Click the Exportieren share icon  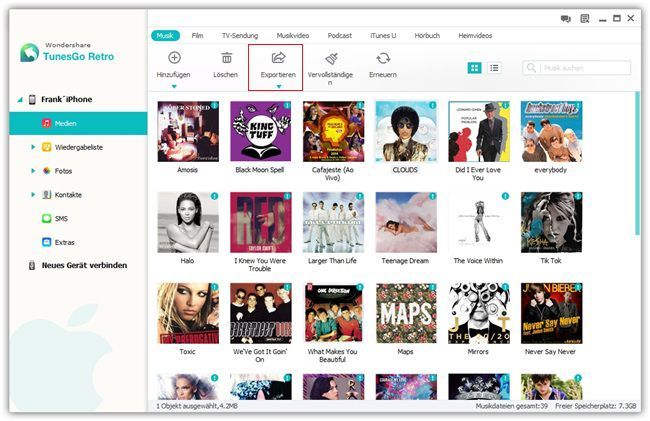[279, 58]
